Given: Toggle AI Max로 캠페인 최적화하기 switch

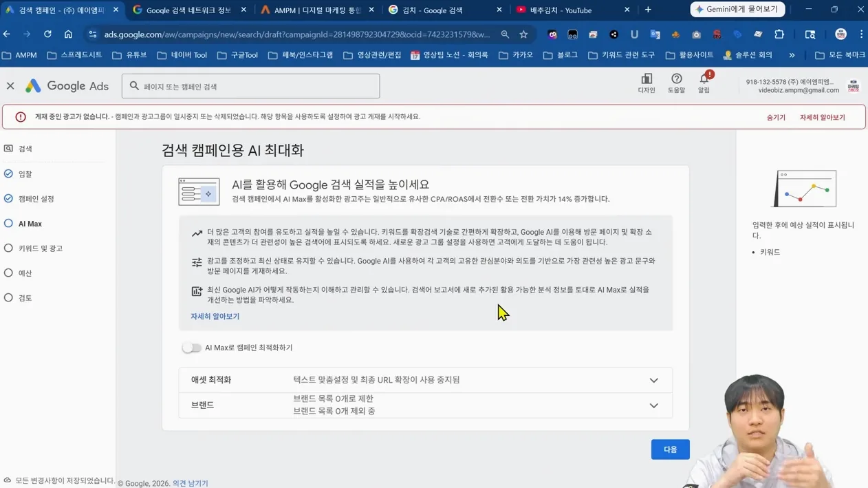Looking at the screenshot, I should [191, 348].
